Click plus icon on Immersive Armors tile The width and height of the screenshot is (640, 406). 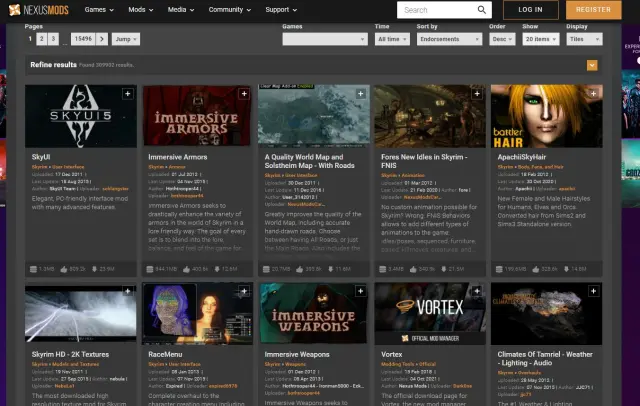[244, 94]
